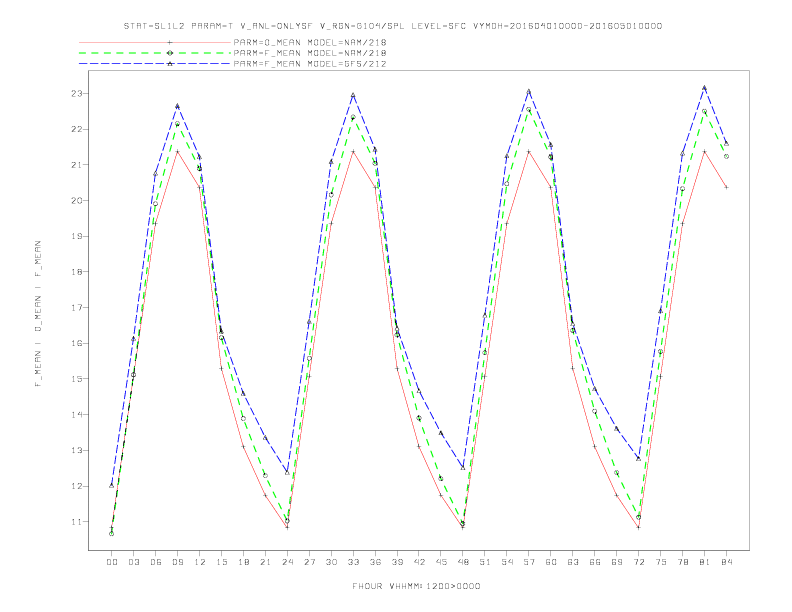This screenshot has height=612, width=792.
Task: Click x-axis tick label 81
Action: click(x=705, y=562)
